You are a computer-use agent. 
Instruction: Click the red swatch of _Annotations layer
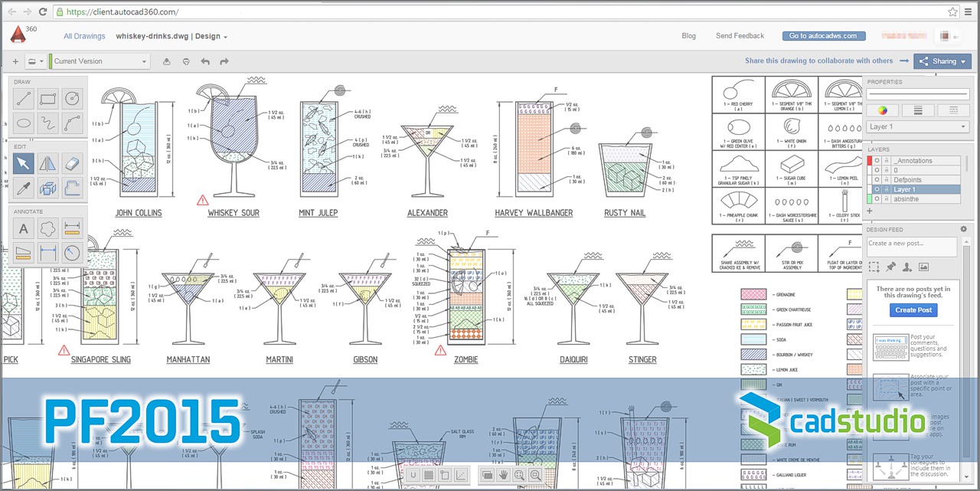tap(870, 161)
